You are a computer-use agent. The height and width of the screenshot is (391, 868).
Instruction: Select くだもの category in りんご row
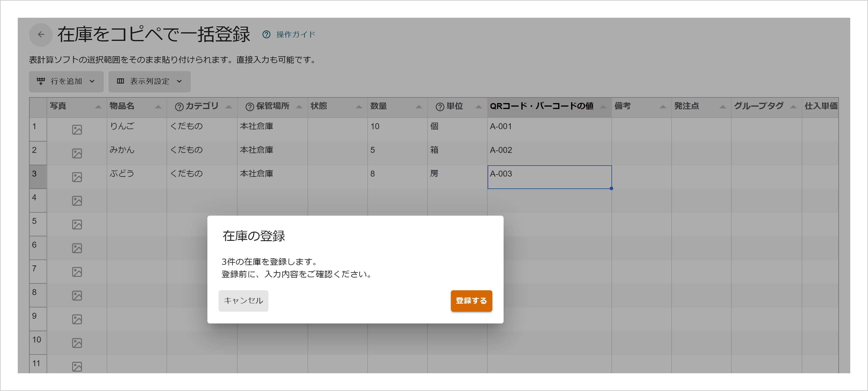202,129
